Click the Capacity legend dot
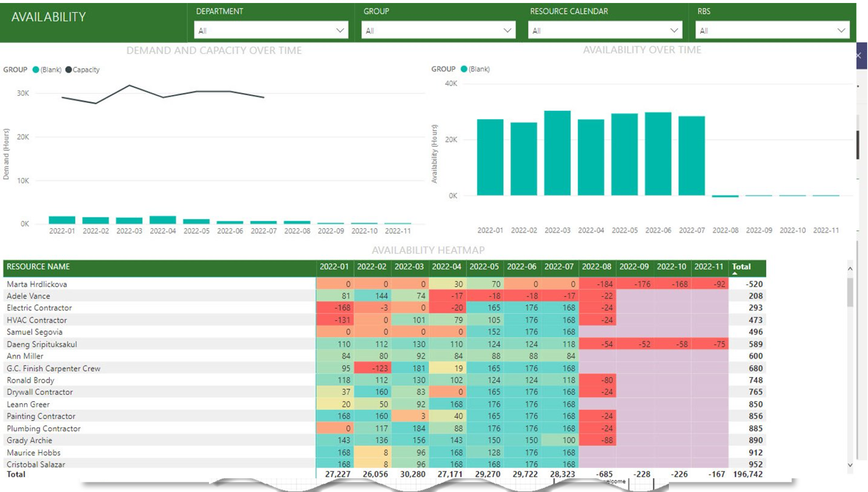This screenshot has width=868, height=492. click(x=69, y=70)
